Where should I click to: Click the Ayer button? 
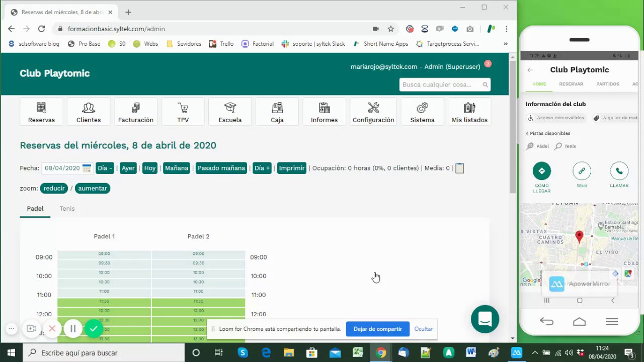tap(128, 168)
